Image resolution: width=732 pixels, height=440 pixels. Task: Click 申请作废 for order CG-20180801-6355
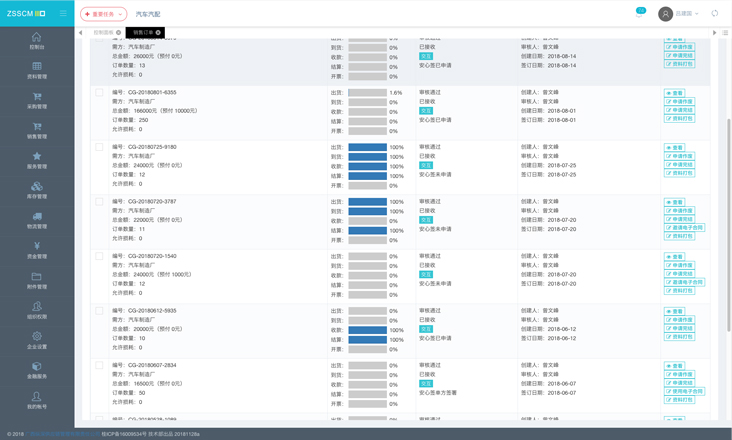679,102
